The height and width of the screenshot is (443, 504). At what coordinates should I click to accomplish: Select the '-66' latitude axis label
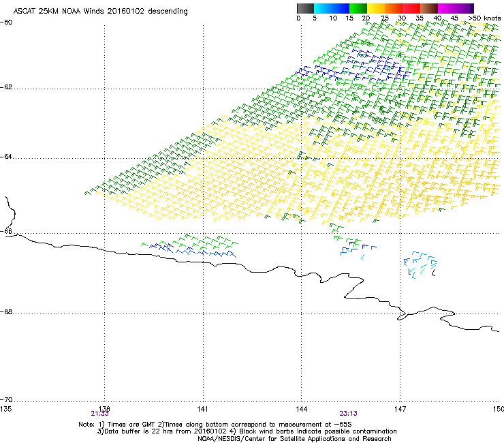click(x=6, y=231)
